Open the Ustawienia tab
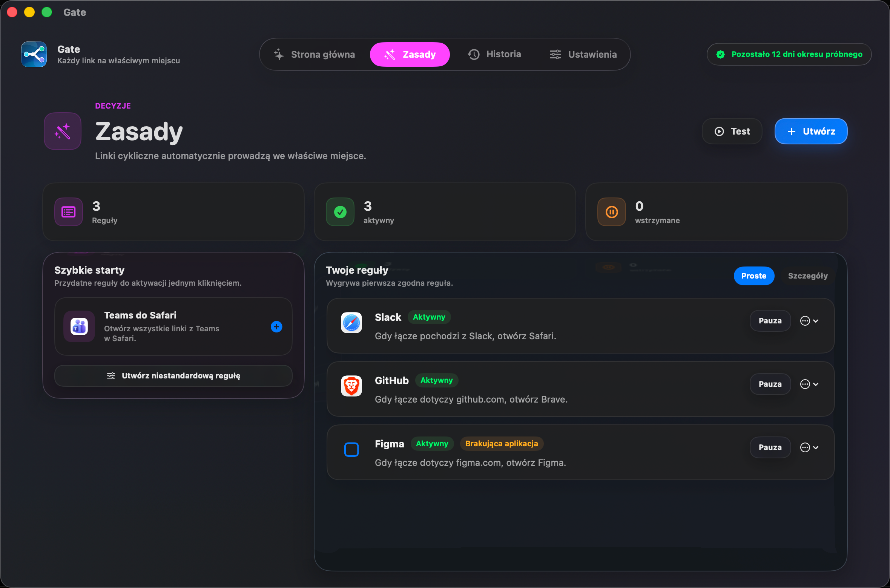The image size is (890, 588). [583, 54]
